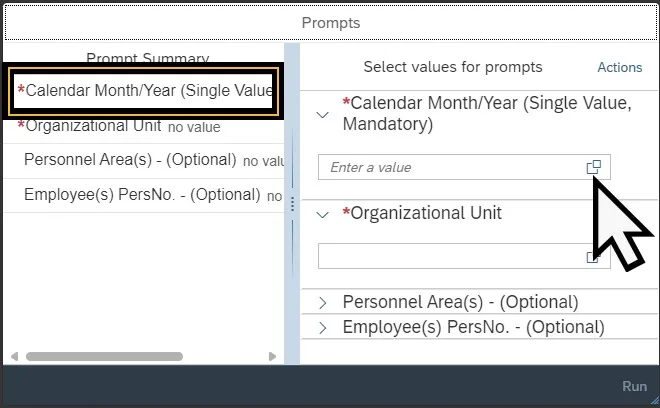Click the Prompts dialog title bar

[x=330, y=22]
